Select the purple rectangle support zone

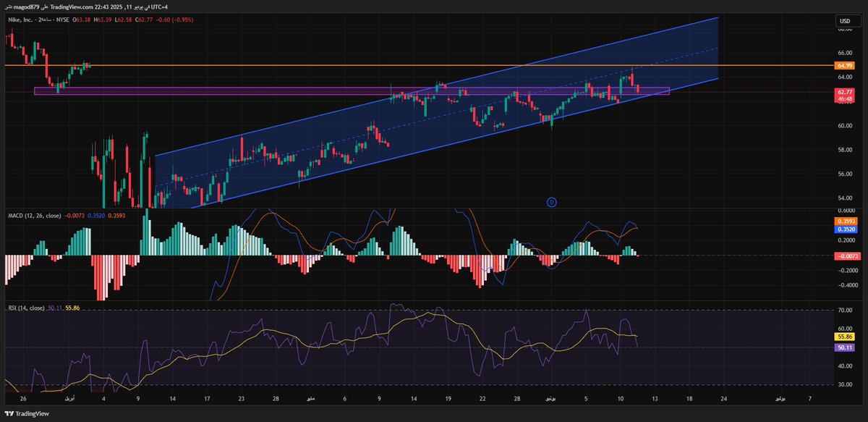(x=352, y=91)
